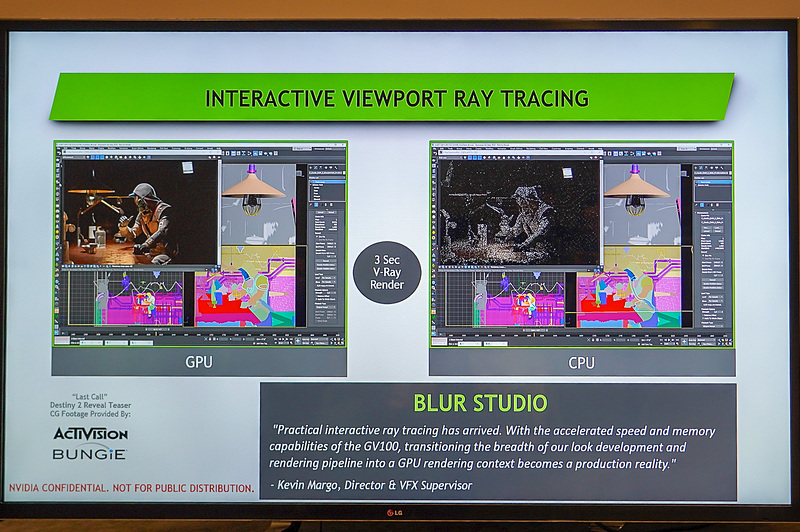Click the noisy rendered image in CPU frame buffer
Viewport: 800px width, 532px height.
click(519, 213)
